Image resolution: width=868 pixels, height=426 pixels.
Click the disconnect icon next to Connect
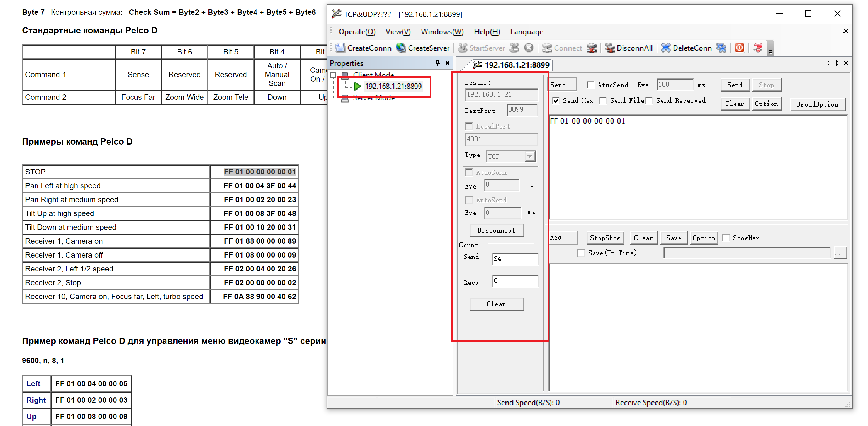pos(591,48)
